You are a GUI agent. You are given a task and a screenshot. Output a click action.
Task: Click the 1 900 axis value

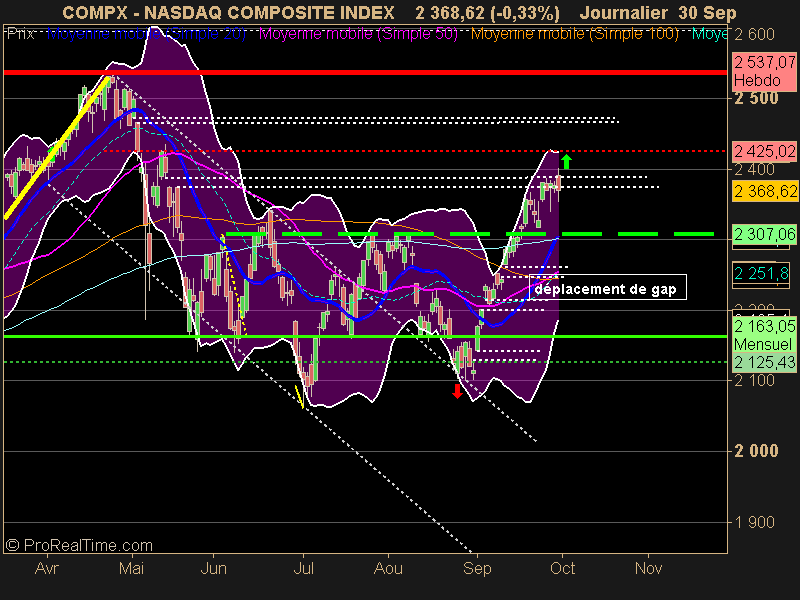tap(754, 522)
